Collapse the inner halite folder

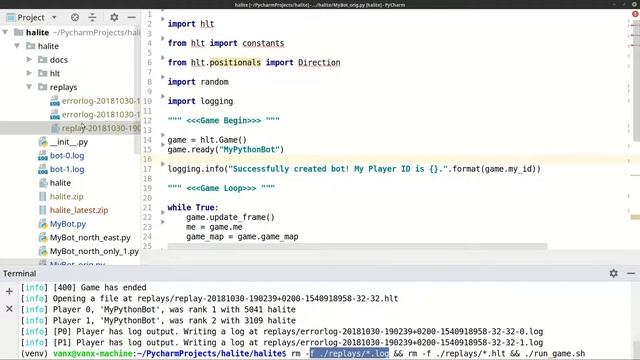pyautogui.click(x=17, y=46)
